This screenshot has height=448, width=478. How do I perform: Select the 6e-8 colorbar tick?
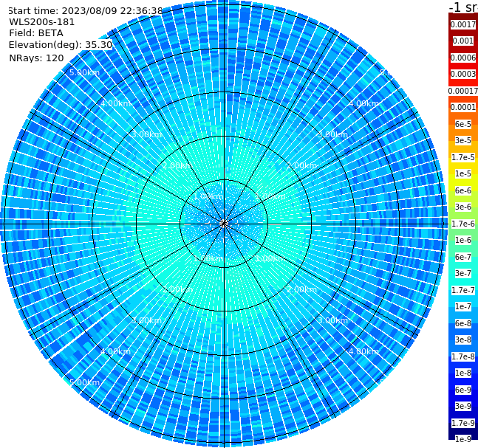click(x=463, y=323)
